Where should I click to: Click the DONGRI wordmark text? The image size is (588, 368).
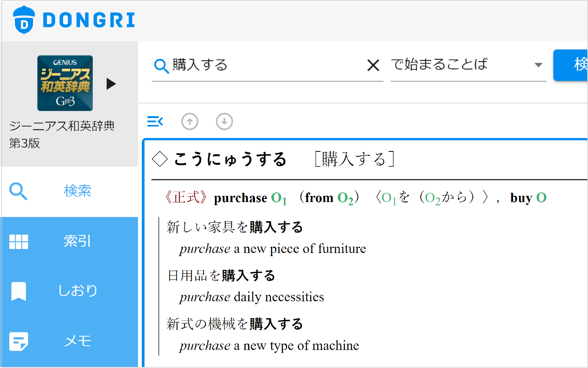(x=89, y=20)
